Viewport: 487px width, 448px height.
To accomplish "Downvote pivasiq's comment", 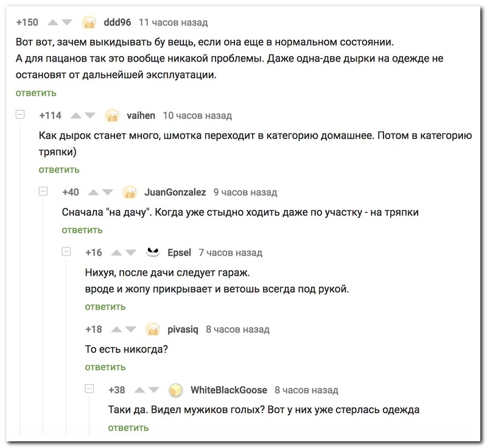I will click(x=130, y=329).
